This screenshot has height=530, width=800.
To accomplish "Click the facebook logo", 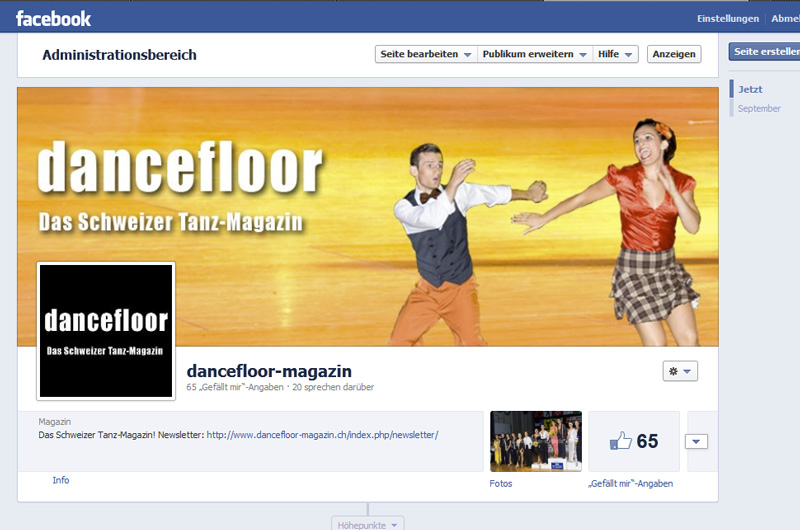I will (53, 19).
